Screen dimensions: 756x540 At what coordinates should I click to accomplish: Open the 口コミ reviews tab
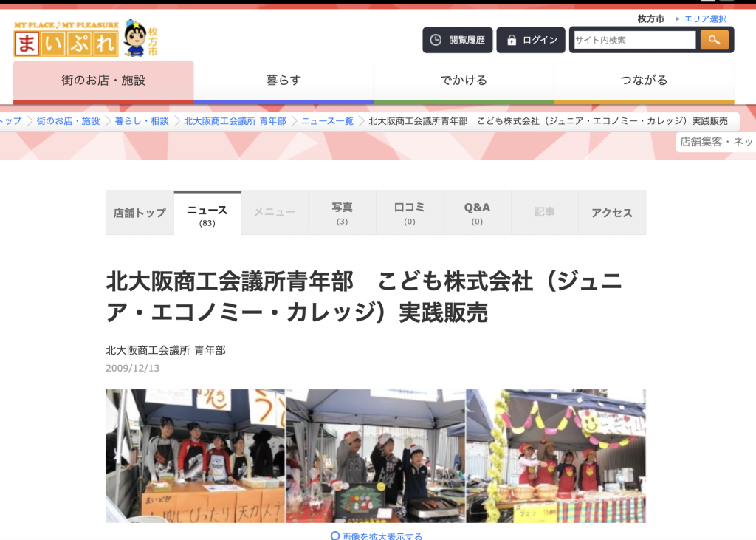tap(410, 213)
